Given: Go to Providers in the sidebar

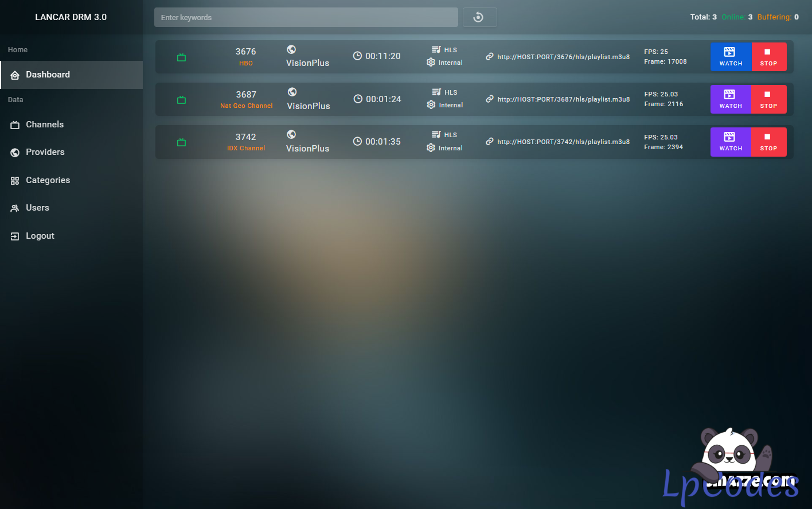Looking at the screenshot, I should pyautogui.click(x=45, y=152).
